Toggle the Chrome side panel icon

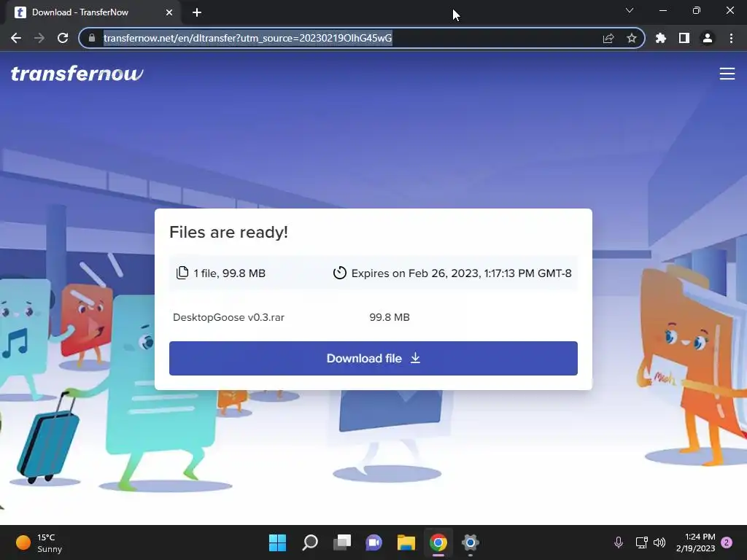point(684,38)
